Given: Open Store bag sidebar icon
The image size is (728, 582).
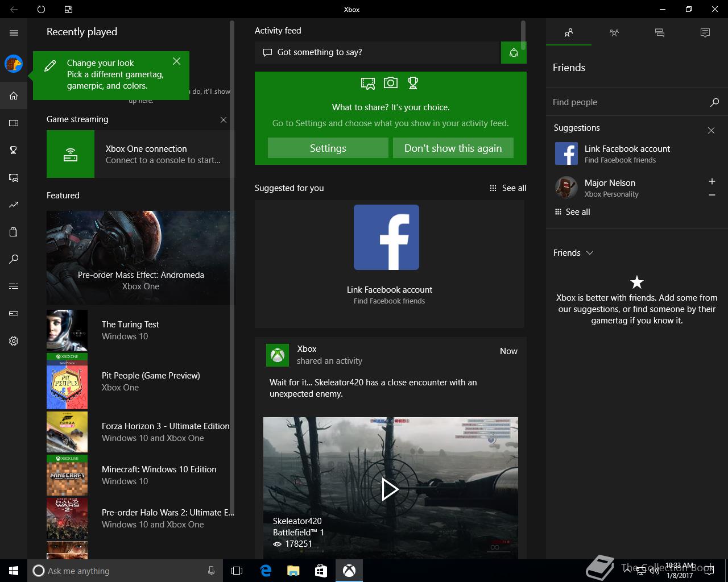Looking at the screenshot, I should (x=14, y=232).
